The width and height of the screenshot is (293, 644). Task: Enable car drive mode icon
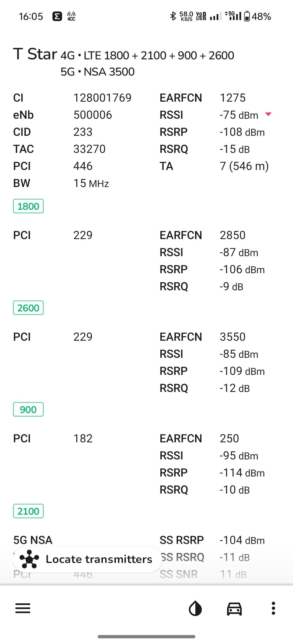(x=234, y=608)
